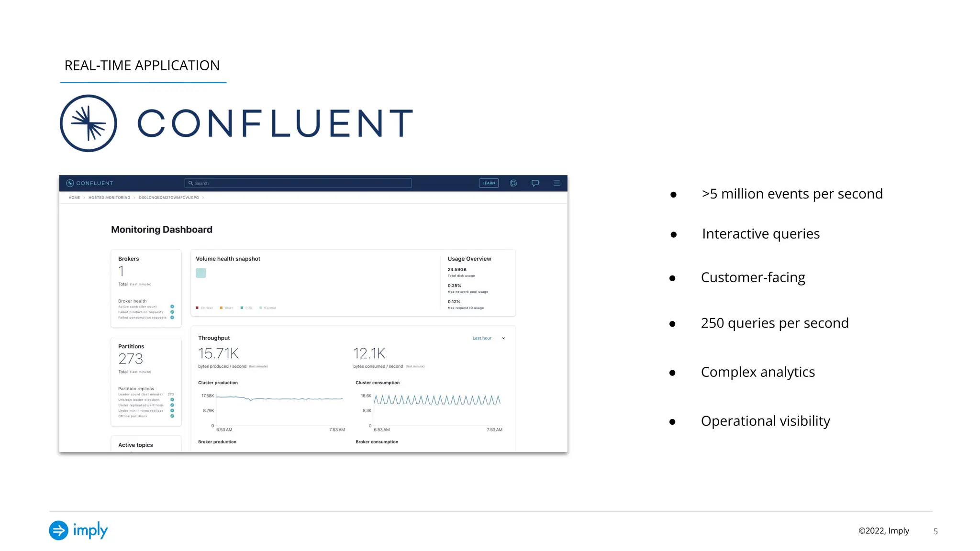This screenshot has height=551, width=980.
Task: Click the search magnifier icon
Action: (190, 183)
